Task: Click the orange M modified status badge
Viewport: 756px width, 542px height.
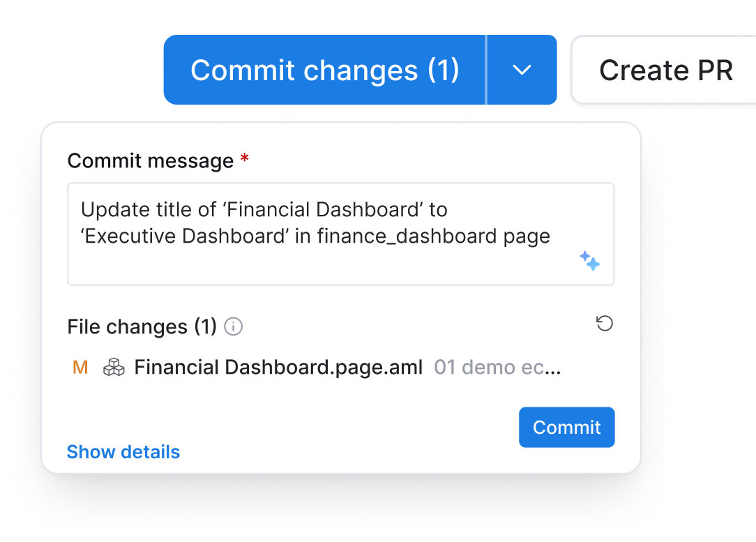Action: [80, 368]
